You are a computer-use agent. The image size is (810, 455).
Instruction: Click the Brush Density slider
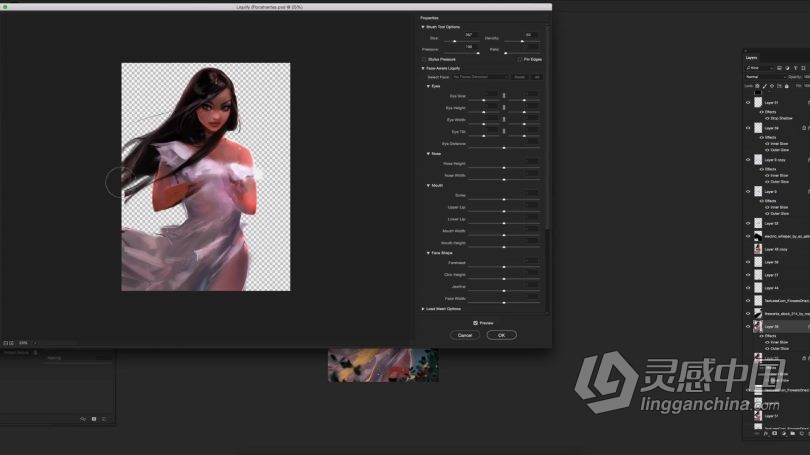click(522, 41)
